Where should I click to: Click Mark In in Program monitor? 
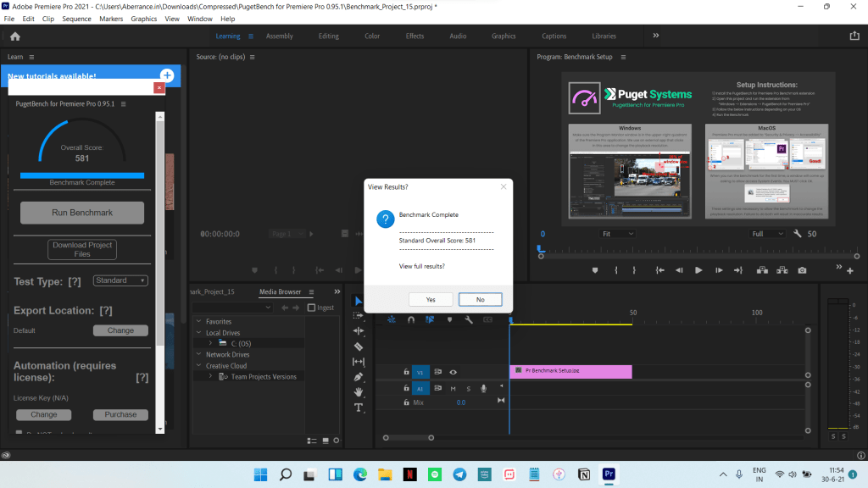click(616, 270)
